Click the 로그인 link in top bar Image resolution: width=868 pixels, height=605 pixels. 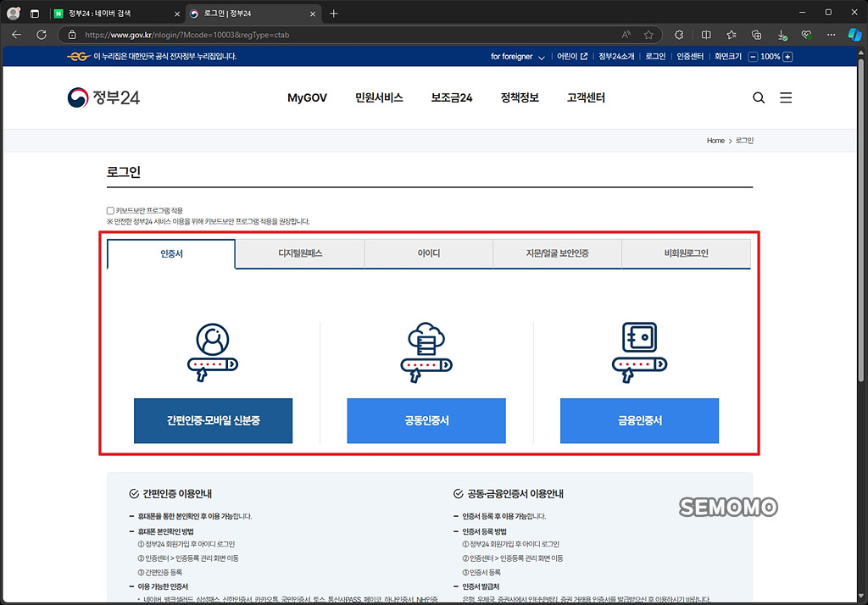click(x=655, y=57)
